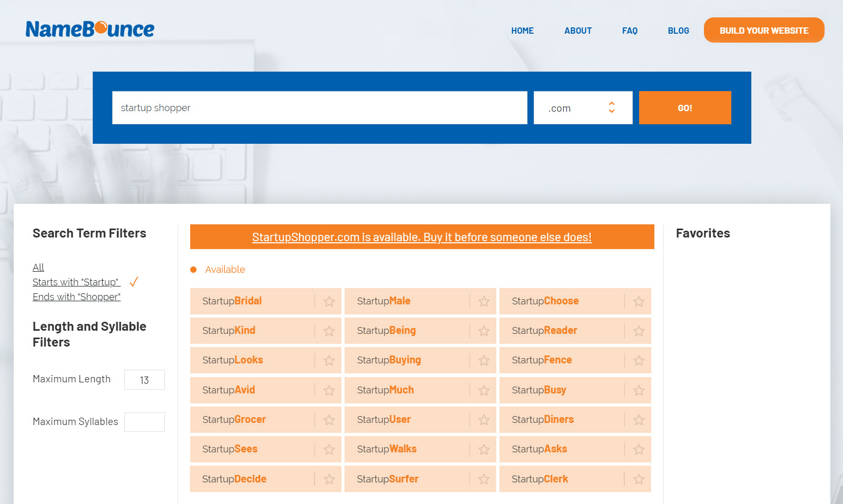Mark StartupGrocer as favorite with star
Viewport: 843px width, 504px height.
(329, 420)
